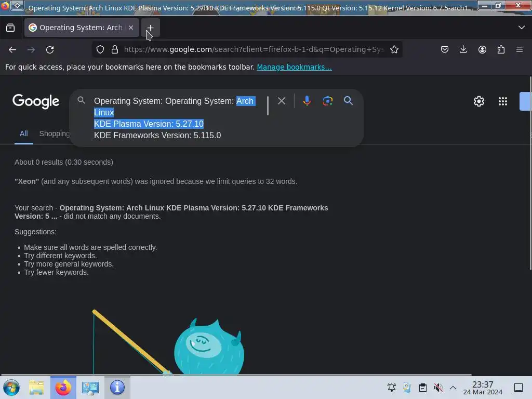The height and width of the screenshot is (399, 532).
Task: Open Google quick settings gear
Action: tap(478, 101)
